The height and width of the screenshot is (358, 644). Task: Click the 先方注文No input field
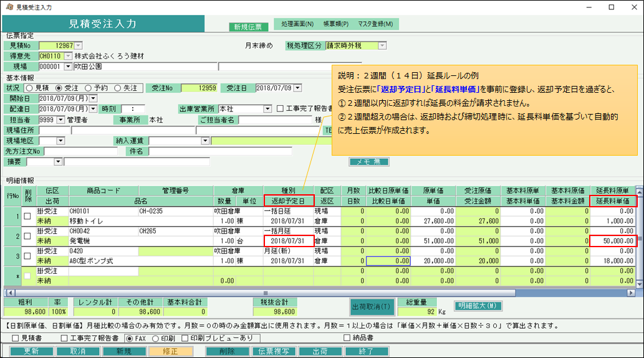click(81, 151)
